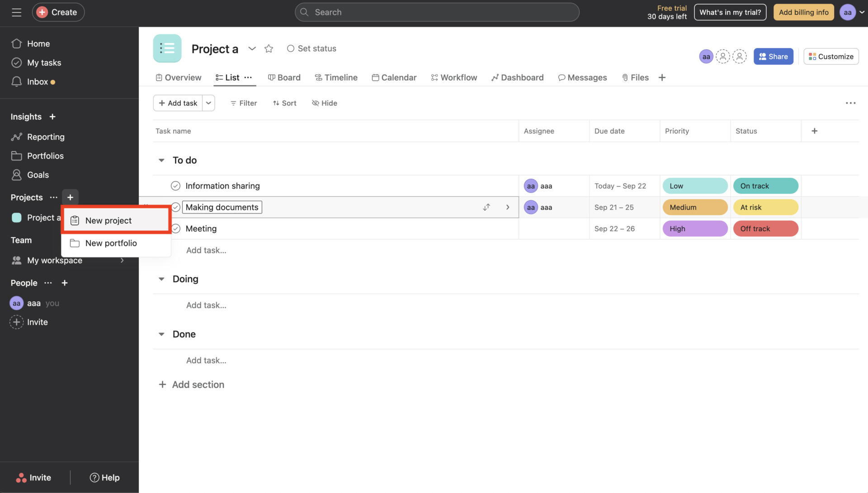Open the Reporting section in the sidebar

(x=46, y=137)
